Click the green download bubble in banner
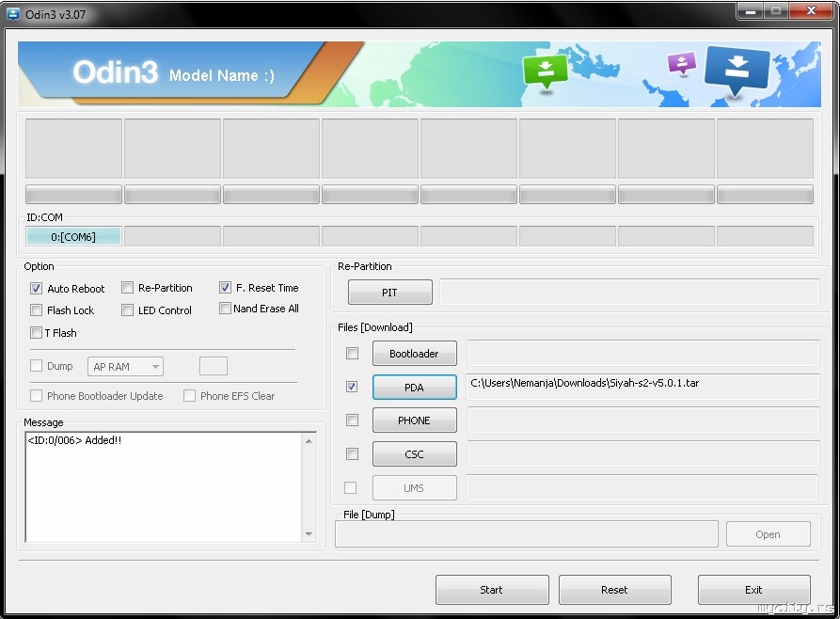This screenshot has width=840, height=619. coord(545,71)
